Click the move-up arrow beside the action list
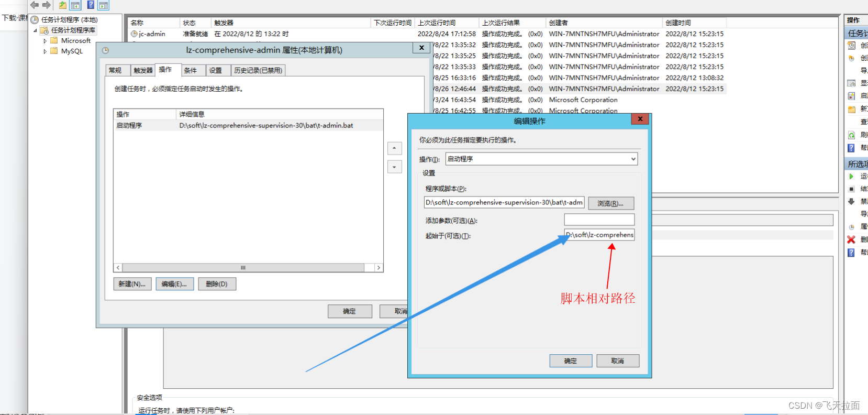Viewport: 868px width, 415px height. 395,148
